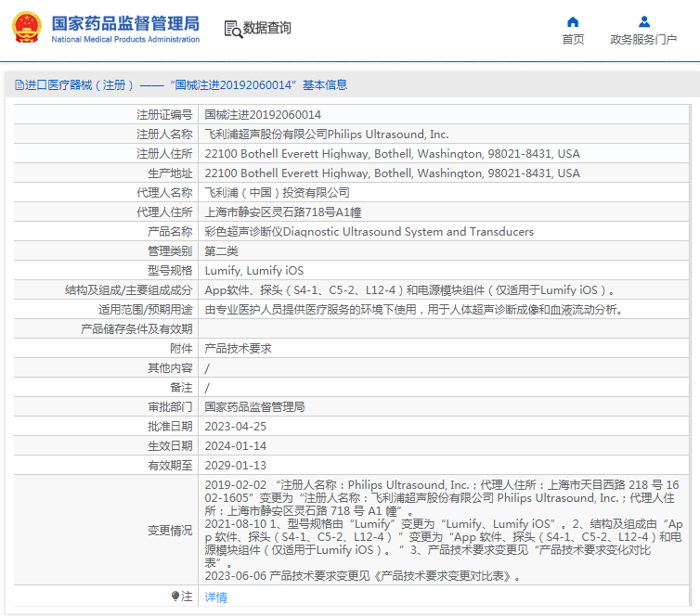Select expiry date 2029-01-13

pyautogui.click(x=235, y=465)
